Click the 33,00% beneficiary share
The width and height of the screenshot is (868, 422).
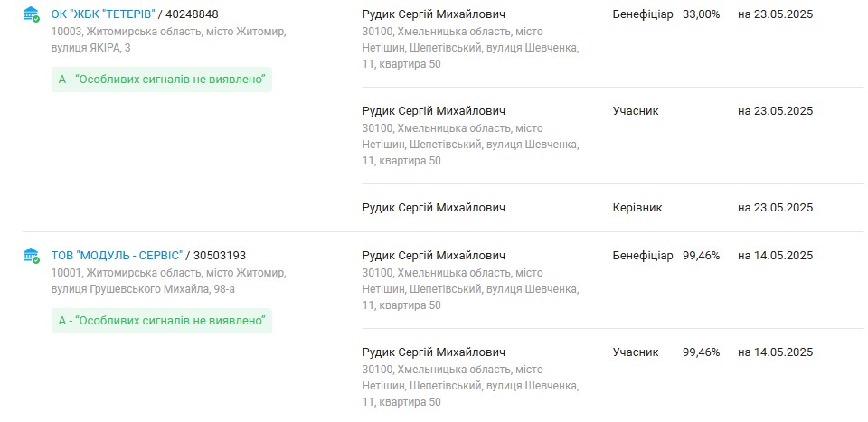pos(701,14)
